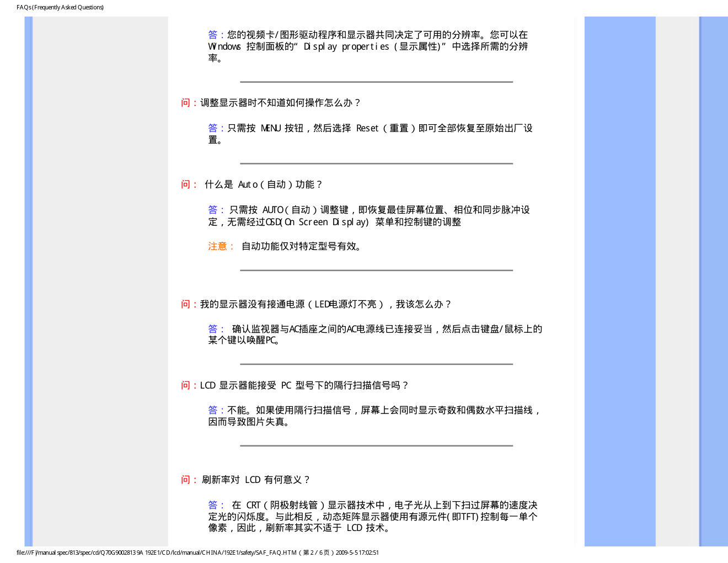This screenshot has width=728, height=563.
Task: Click the answer starting '确认监视器与AC插座'
Action: 375,334
